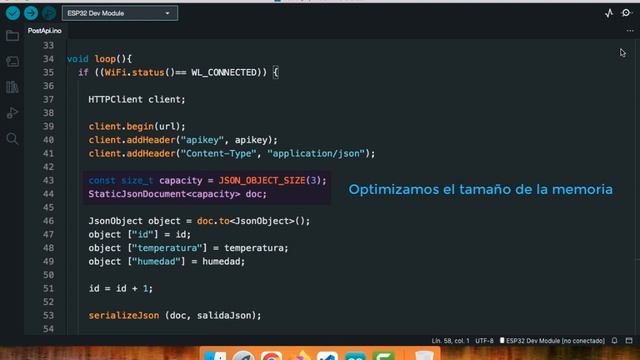Open the Search sidebar panel

tap(12, 139)
